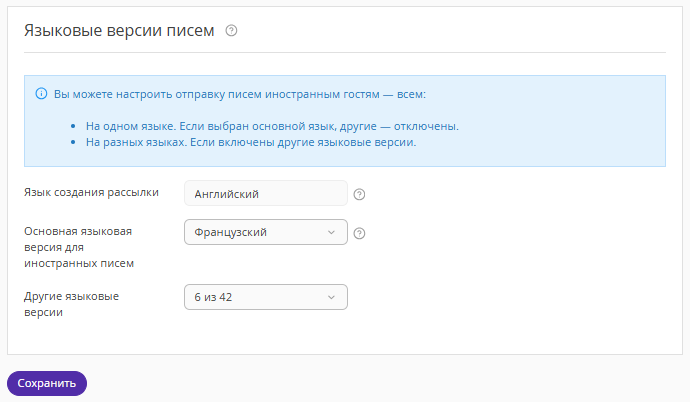
Task: Open help icon next to Английский field
Action: 360,194
